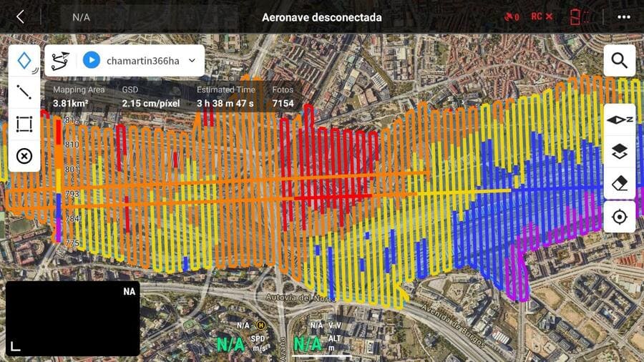Center map with the location target icon

pos(620,217)
